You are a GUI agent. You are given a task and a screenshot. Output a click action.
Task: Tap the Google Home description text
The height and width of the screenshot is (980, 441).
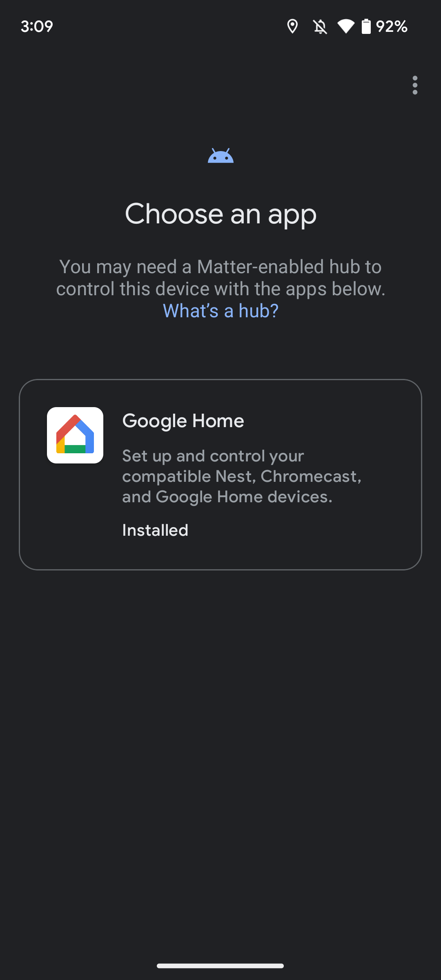242,477
